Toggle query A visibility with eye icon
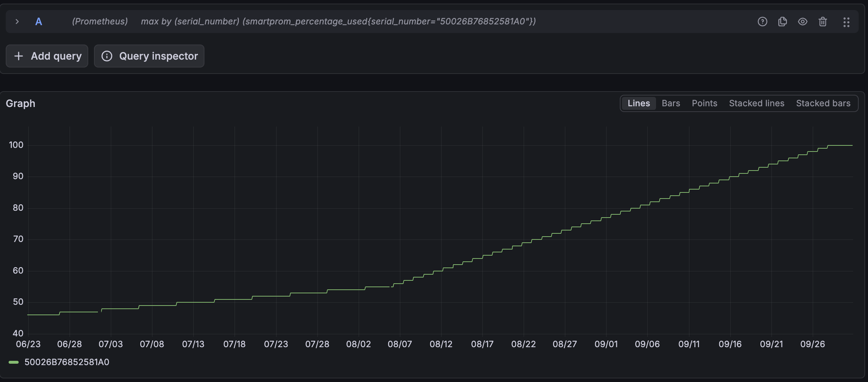 (802, 22)
